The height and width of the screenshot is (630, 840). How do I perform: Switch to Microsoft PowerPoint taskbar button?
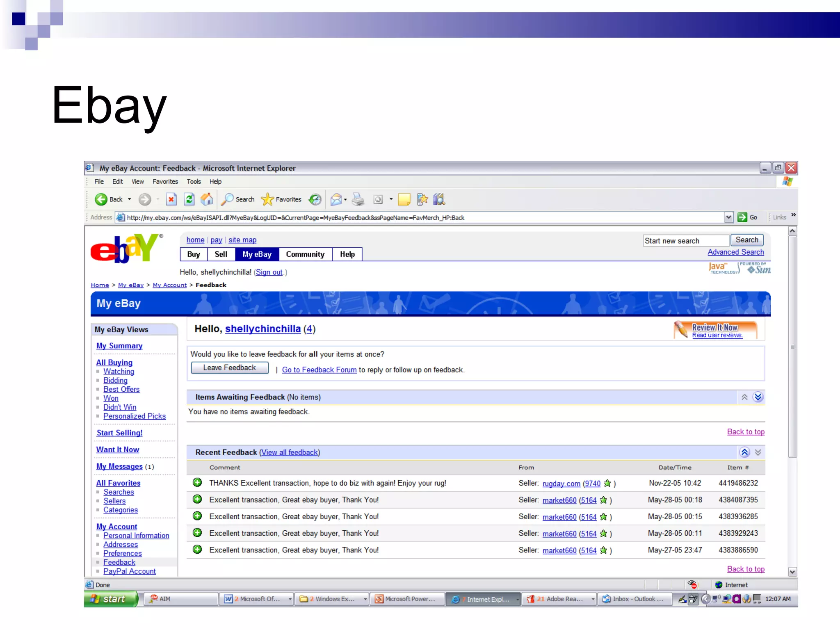click(x=407, y=599)
